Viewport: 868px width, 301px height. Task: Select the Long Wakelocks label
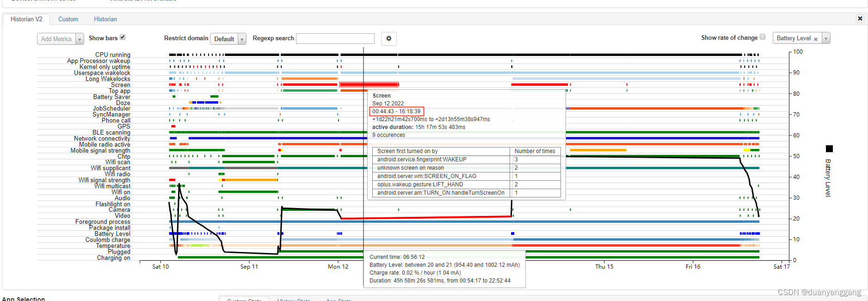[108, 79]
